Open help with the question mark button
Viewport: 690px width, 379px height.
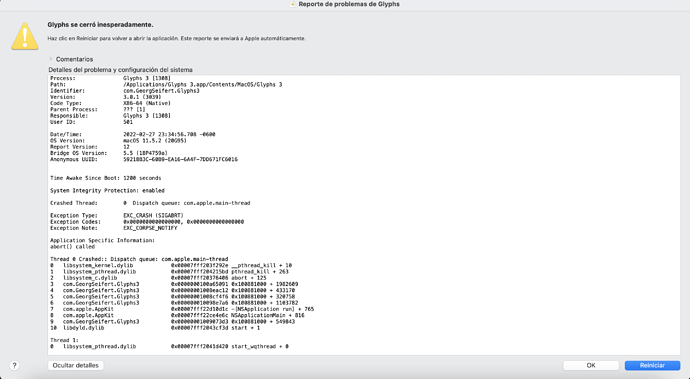coord(14,365)
